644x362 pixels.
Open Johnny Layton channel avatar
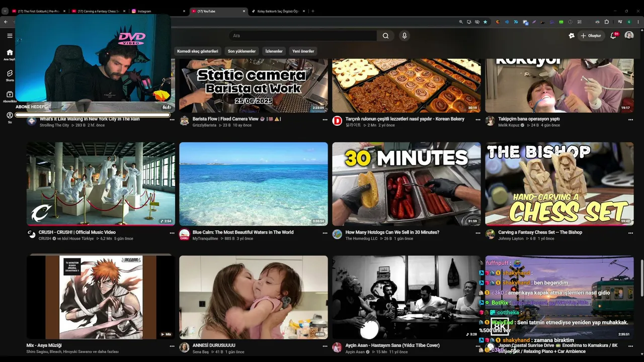490,234
